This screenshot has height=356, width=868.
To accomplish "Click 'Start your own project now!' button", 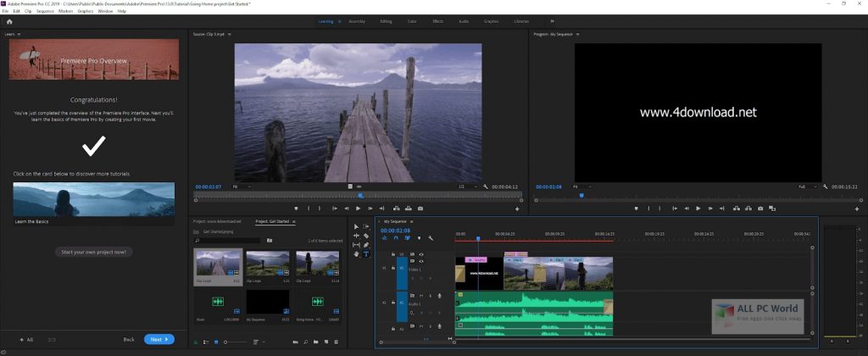I will 94,252.
